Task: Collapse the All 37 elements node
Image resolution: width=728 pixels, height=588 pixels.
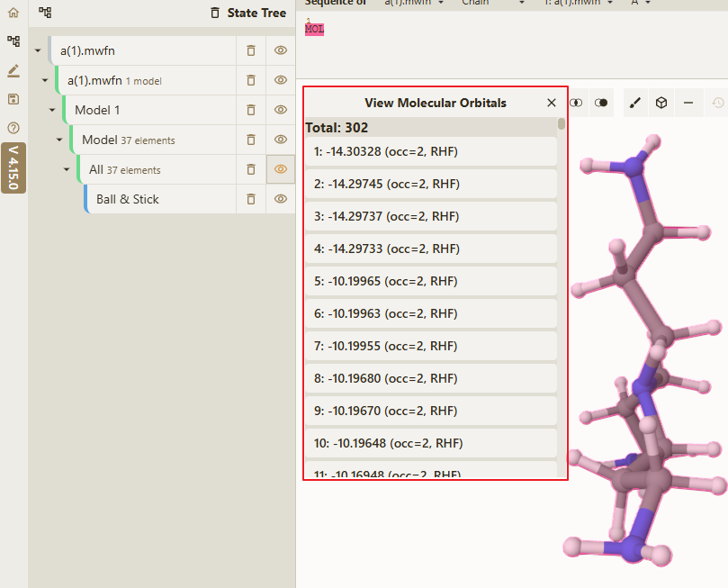Action: pyautogui.click(x=67, y=169)
